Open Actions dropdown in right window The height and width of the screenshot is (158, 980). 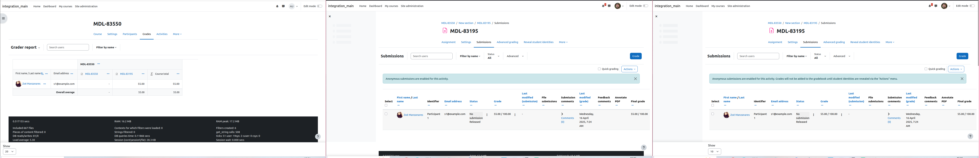(x=956, y=69)
